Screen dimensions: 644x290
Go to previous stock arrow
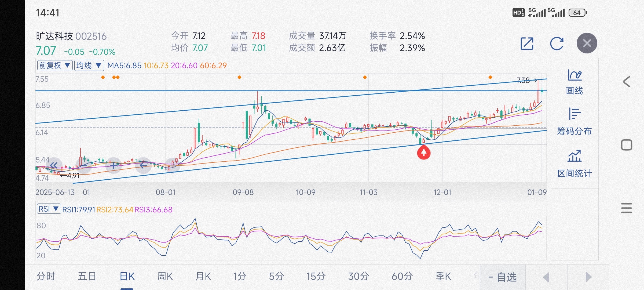point(546,277)
